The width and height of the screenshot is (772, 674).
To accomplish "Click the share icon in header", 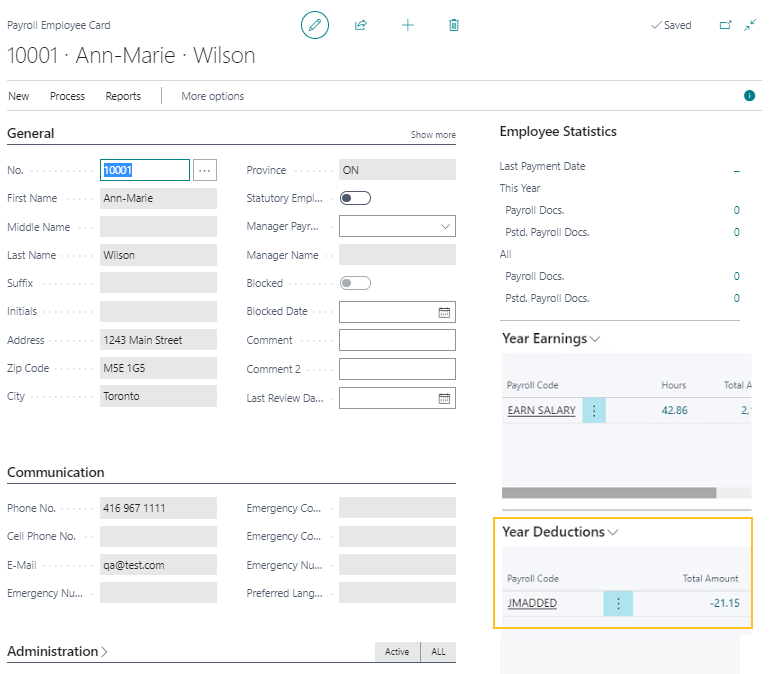I will coord(361,25).
